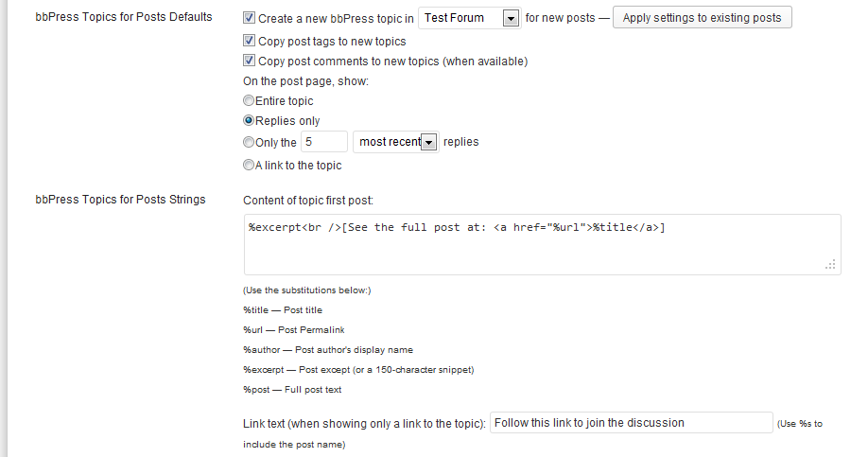Screen dimensions: 868x457
Task: Click the Create a new bbPress topic label
Action: (336, 19)
